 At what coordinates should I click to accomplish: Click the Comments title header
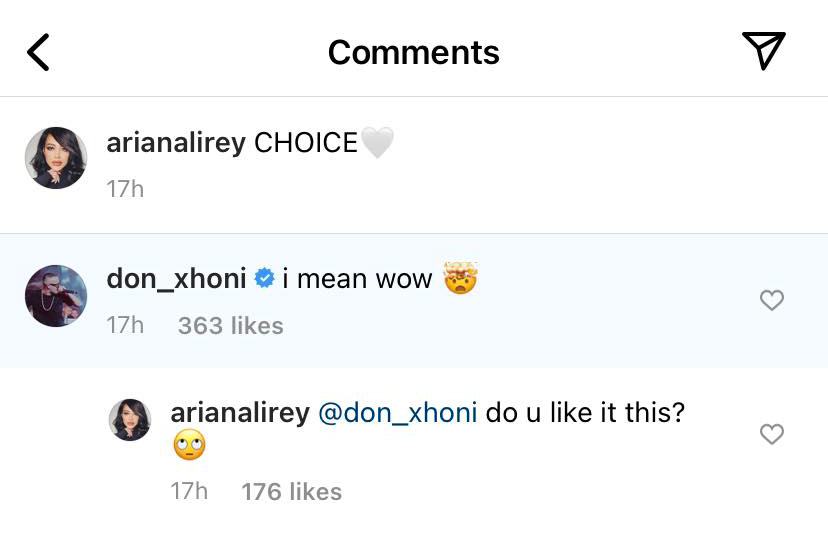413,52
